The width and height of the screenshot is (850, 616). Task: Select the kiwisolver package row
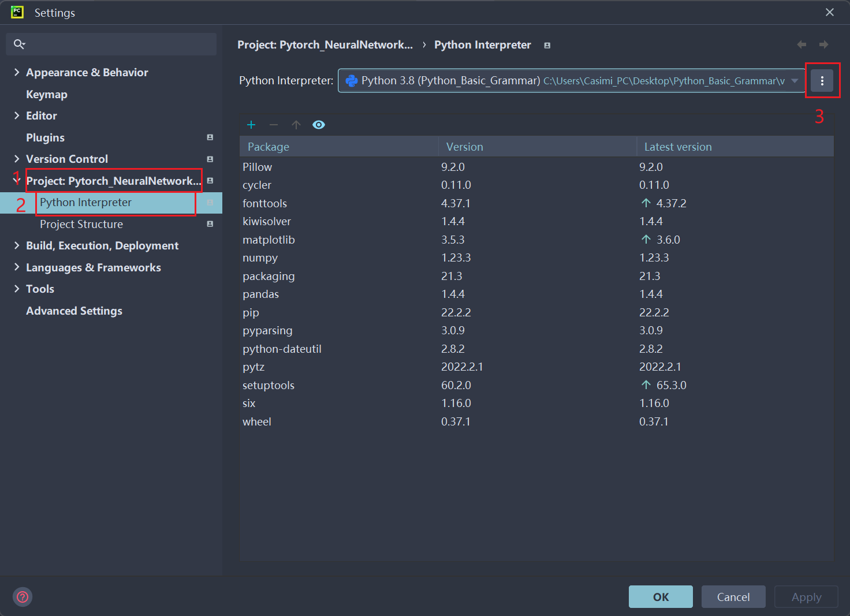point(536,221)
